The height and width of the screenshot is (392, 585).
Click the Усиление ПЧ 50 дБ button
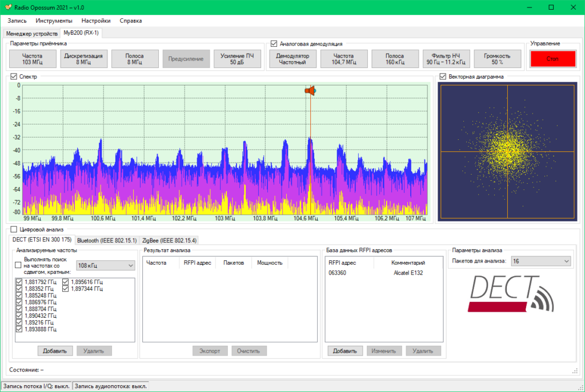(237, 59)
